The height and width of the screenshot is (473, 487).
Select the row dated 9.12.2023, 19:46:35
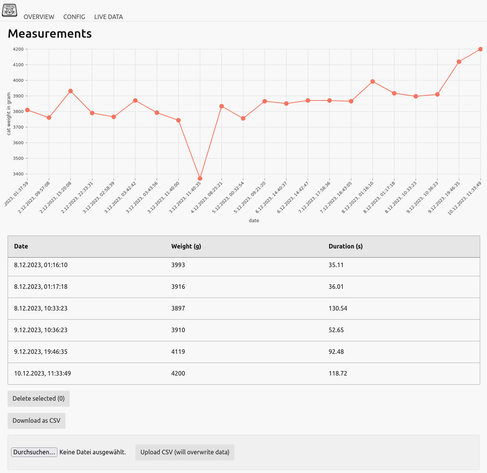tap(244, 352)
